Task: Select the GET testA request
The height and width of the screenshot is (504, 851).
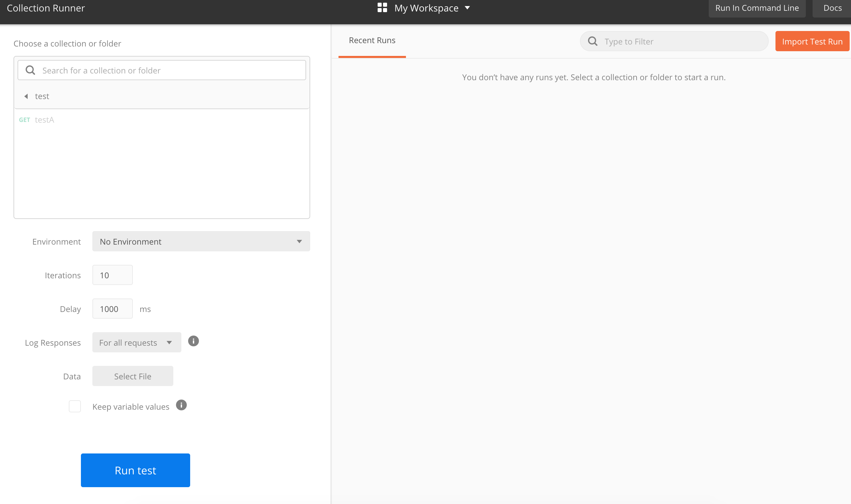Action: coord(45,120)
